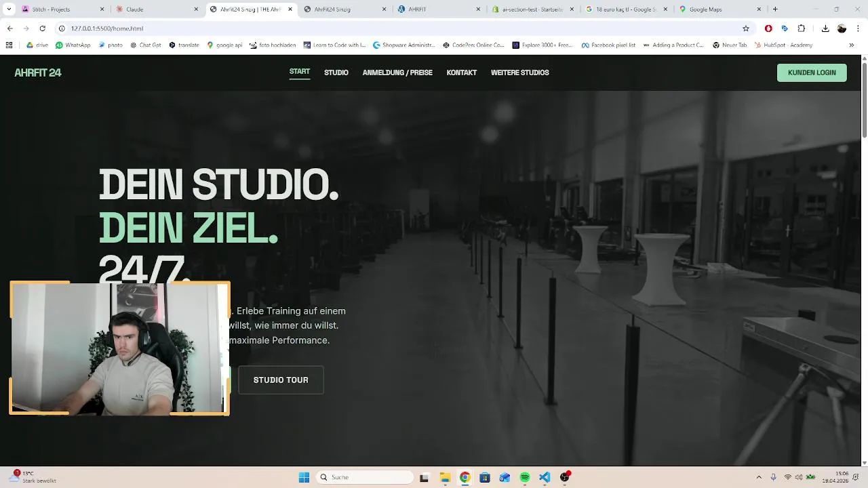868x488 pixels.
Task: Reload the page with the refresh icon
Action: pyautogui.click(x=42, y=28)
